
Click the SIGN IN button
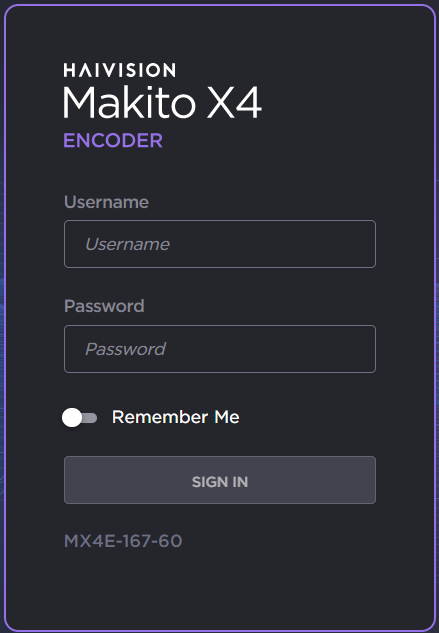tap(220, 480)
